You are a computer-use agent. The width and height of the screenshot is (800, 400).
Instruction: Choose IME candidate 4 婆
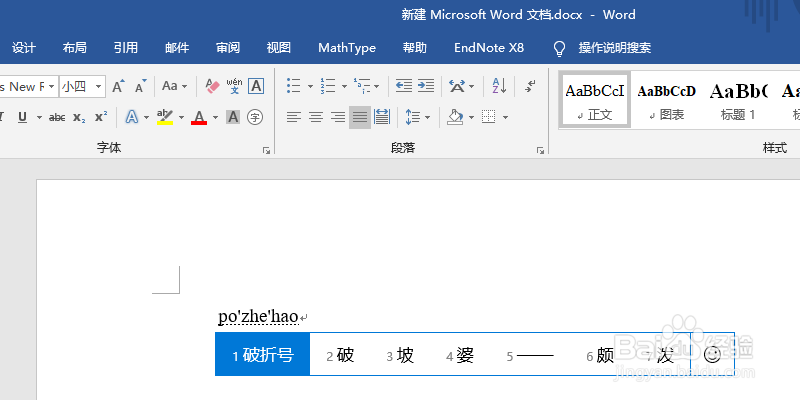point(460,355)
